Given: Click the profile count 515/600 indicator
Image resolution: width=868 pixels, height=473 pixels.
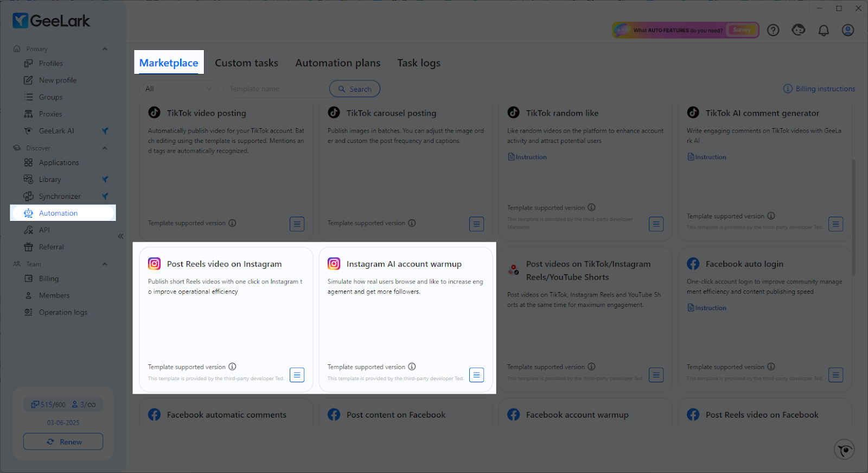Looking at the screenshot, I should coord(48,405).
